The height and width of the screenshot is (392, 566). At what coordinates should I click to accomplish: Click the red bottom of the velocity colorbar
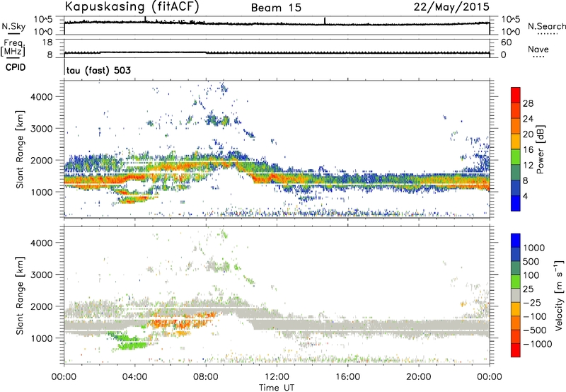coord(516,350)
